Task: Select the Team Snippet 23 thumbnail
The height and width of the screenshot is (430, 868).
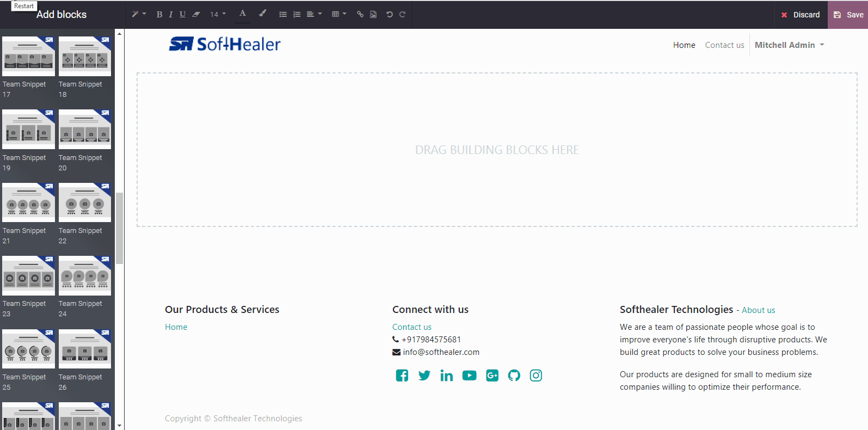Action: (28, 275)
